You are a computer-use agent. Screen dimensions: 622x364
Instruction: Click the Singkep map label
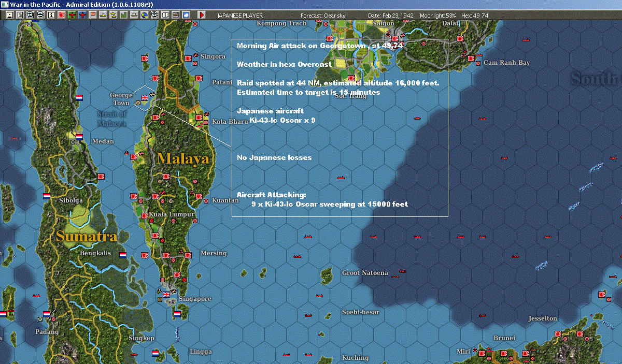[x=142, y=338]
